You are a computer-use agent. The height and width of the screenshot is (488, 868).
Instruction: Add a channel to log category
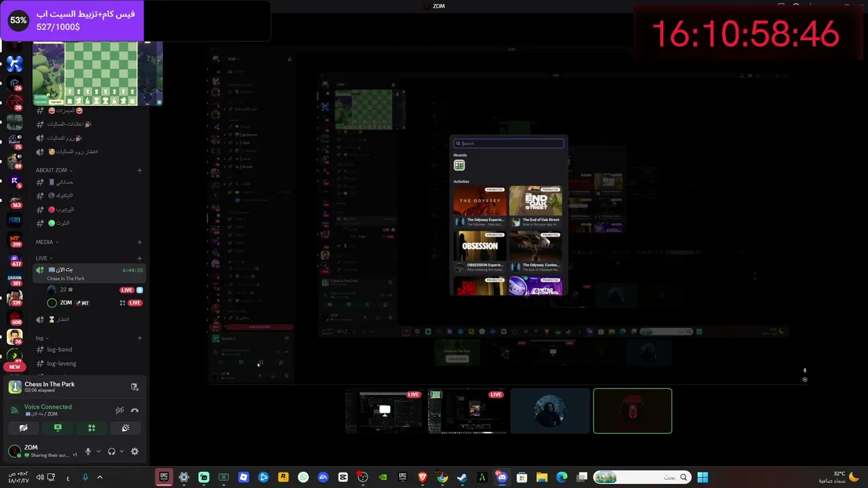tap(140, 338)
